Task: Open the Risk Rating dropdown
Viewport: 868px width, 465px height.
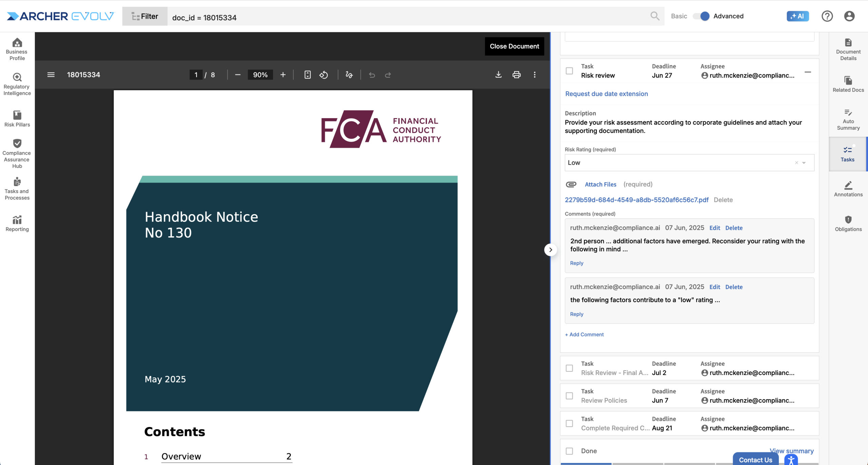Action: pyautogui.click(x=804, y=163)
